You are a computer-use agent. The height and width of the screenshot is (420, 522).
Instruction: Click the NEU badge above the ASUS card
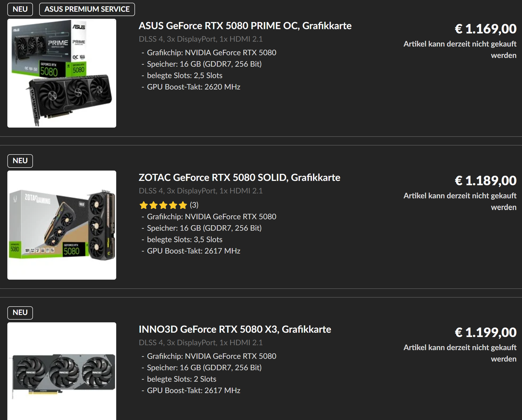tap(20, 9)
